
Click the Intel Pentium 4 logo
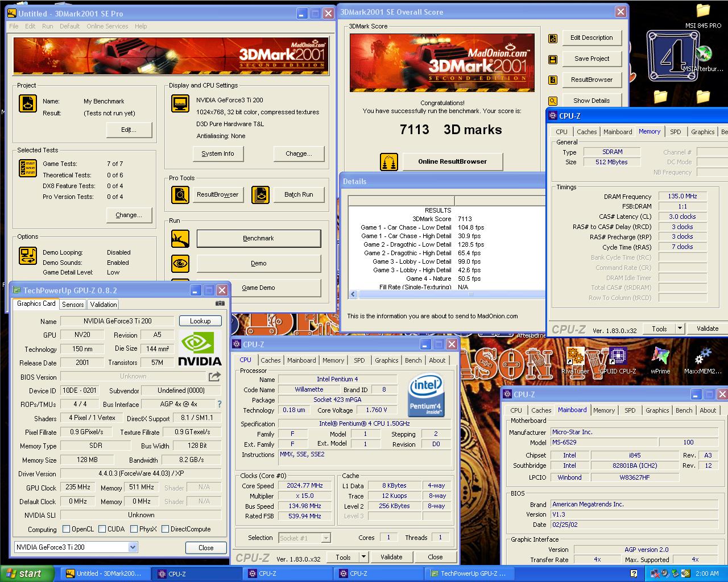coord(425,394)
